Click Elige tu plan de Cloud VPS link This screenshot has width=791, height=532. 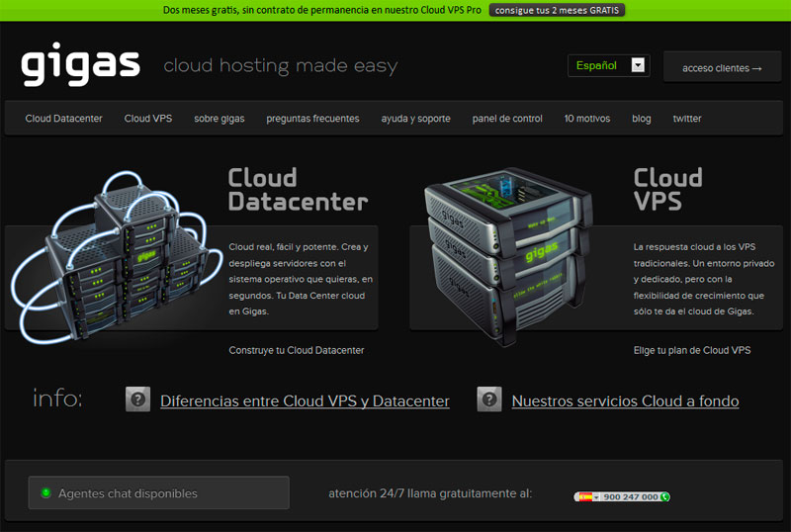pyautogui.click(x=692, y=350)
